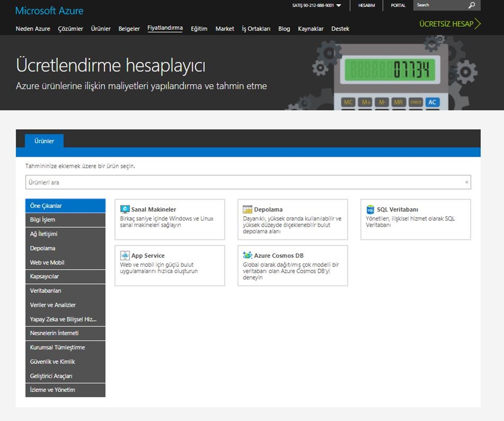Image resolution: width=504 pixels, height=421 pixels.
Task: Open the HESABIM link
Action: click(x=366, y=6)
